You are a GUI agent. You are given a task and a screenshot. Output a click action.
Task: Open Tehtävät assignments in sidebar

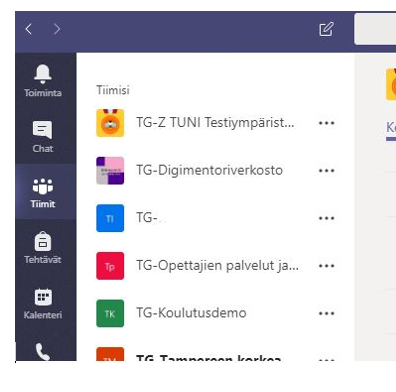click(x=43, y=248)
